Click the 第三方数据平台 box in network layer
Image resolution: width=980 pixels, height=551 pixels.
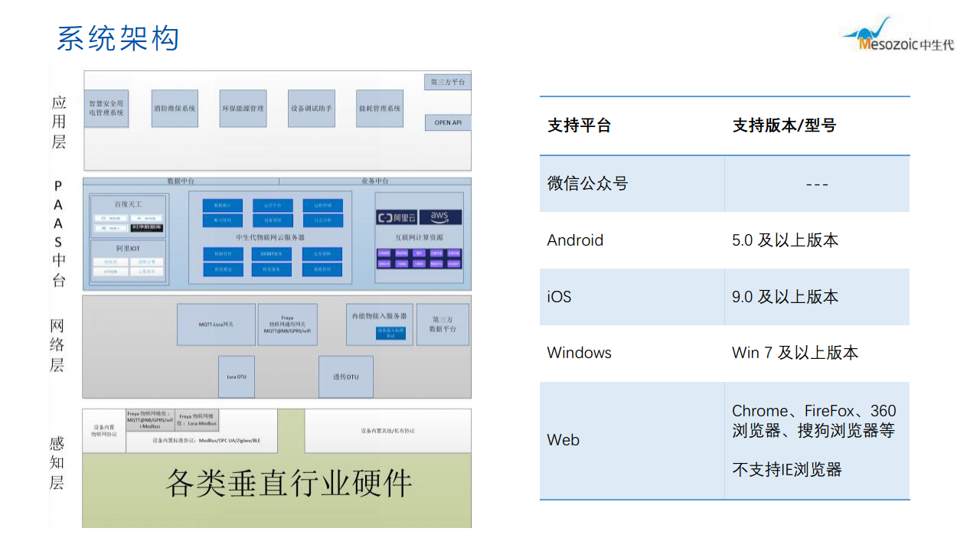pyautogui.click(x=443, y=324)
